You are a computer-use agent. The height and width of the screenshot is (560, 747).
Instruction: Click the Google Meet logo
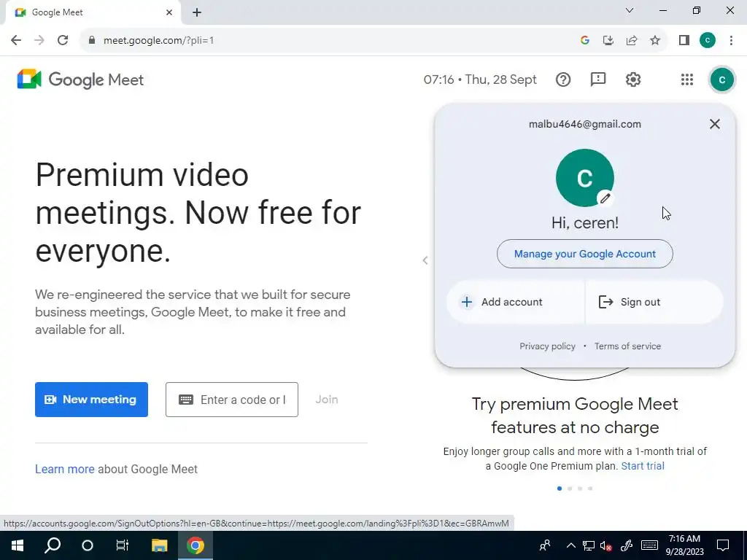(x=80, y=79)
